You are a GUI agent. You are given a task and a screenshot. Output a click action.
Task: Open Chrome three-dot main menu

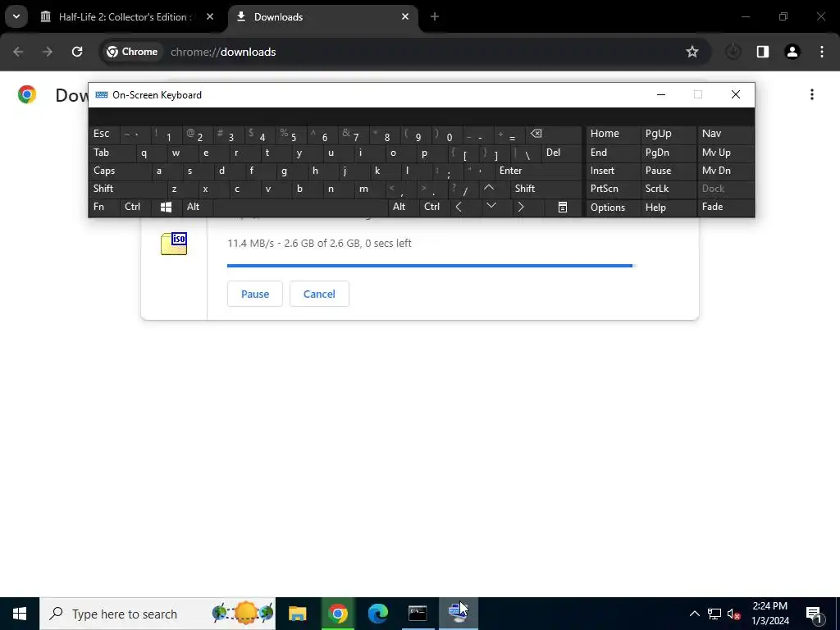click(x=821, y=52)
